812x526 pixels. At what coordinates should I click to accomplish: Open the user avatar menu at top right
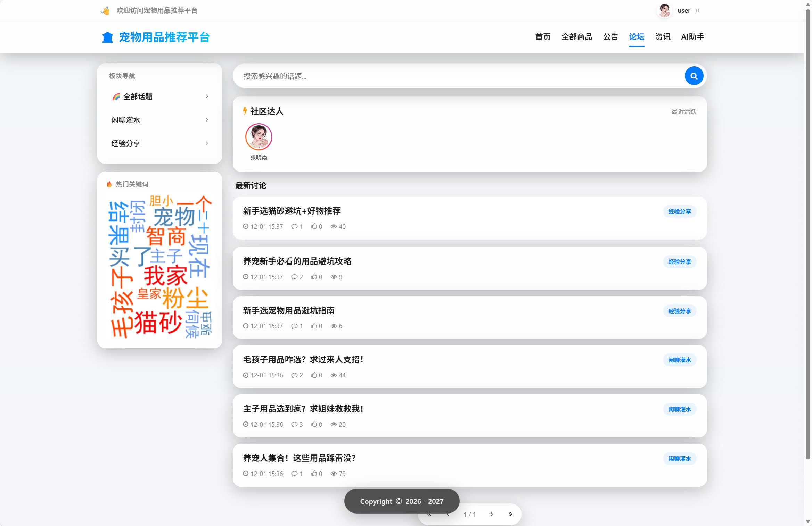(664, 10)
